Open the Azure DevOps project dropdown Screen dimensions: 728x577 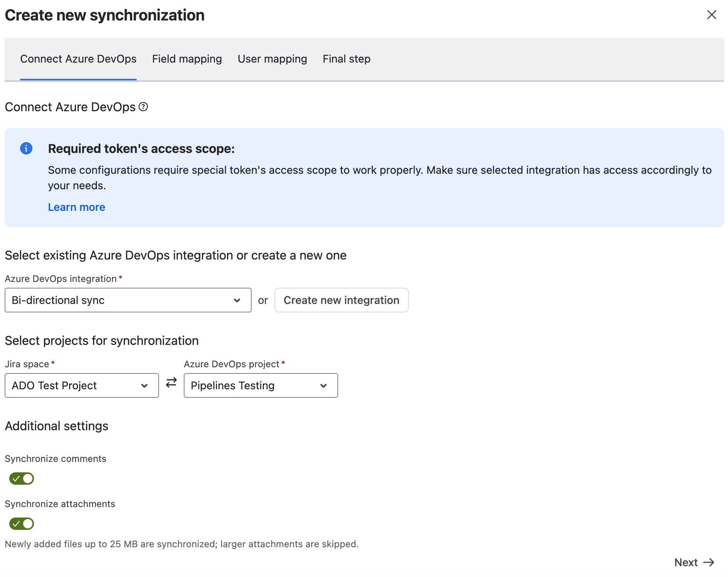pyautogui.click(x=261, y=385)
